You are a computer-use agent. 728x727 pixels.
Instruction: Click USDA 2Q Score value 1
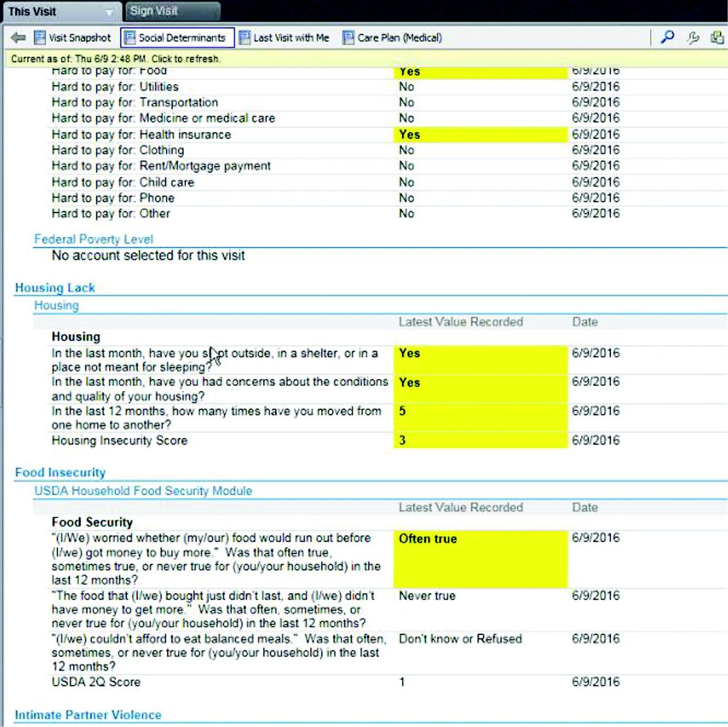(x=402, y=682)
